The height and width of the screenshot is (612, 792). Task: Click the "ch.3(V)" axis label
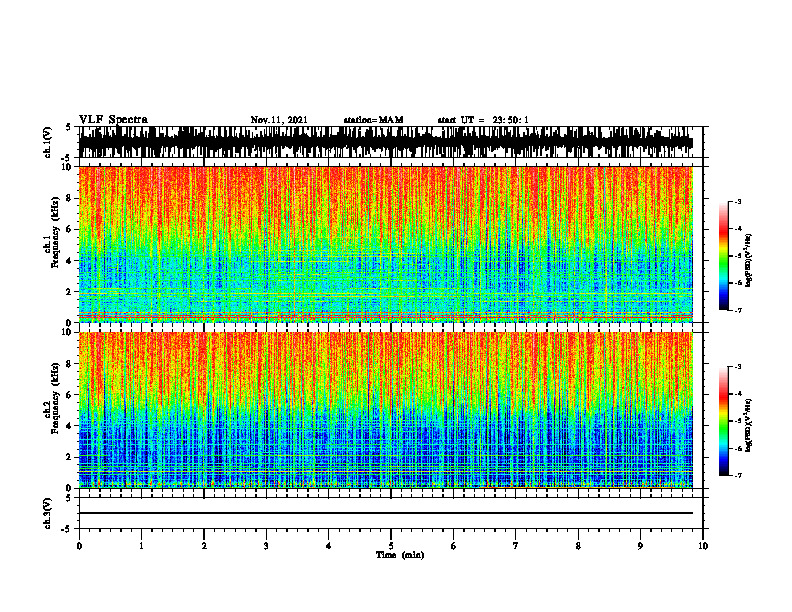click(48, 513)
